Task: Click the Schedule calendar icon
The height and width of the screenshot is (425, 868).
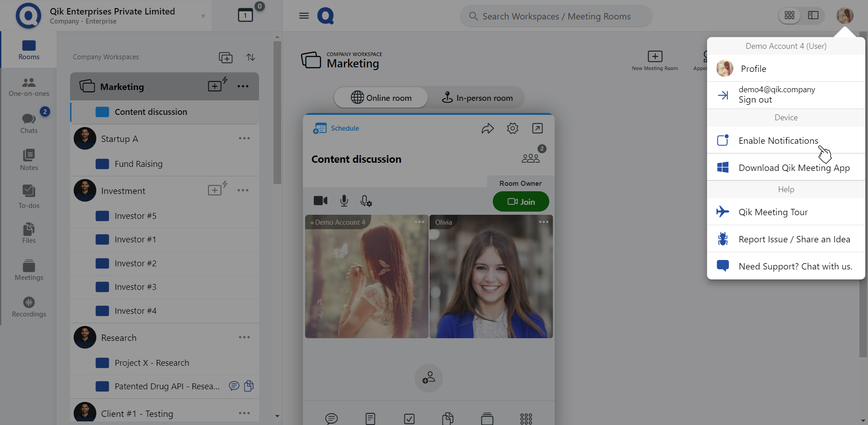Action: pos(320,128)
